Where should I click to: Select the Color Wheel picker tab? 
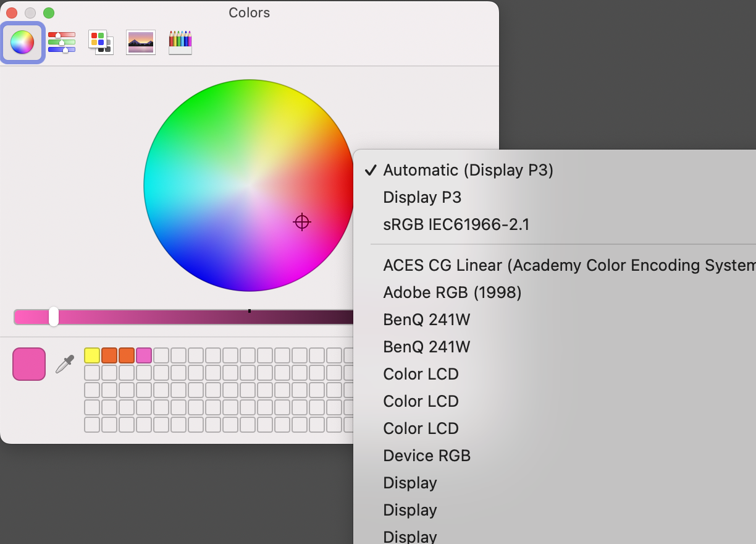pyautogui.click(x=22, y=43)
